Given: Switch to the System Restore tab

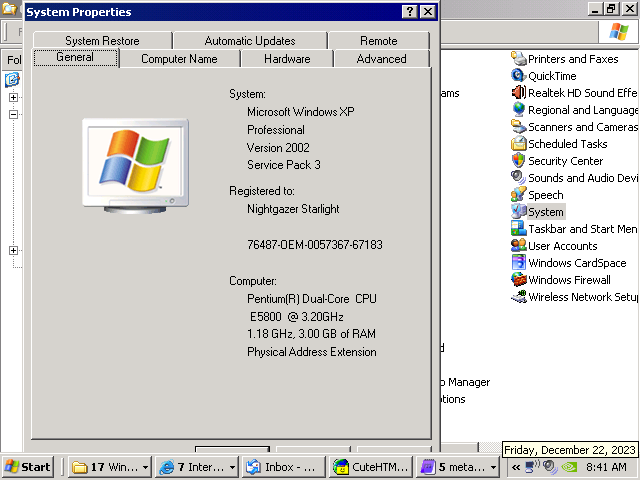Looking at the screenshot, I should tap(102, 41).
